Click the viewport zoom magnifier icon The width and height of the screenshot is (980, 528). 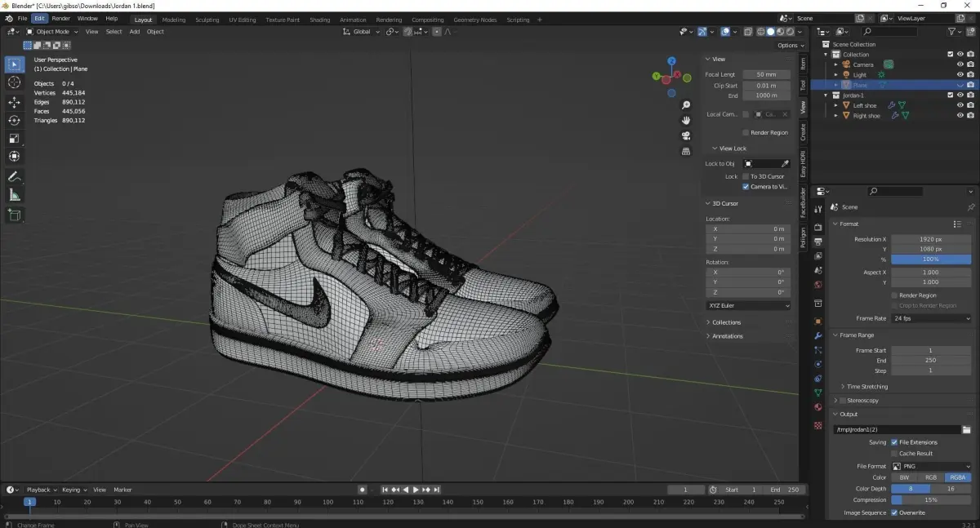[686, 104]
